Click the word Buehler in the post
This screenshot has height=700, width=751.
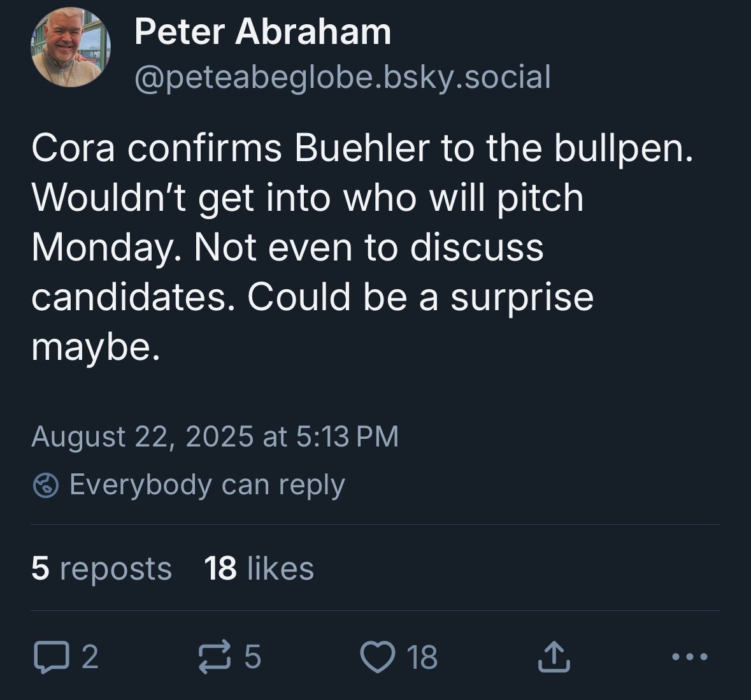tap(361, 148)
